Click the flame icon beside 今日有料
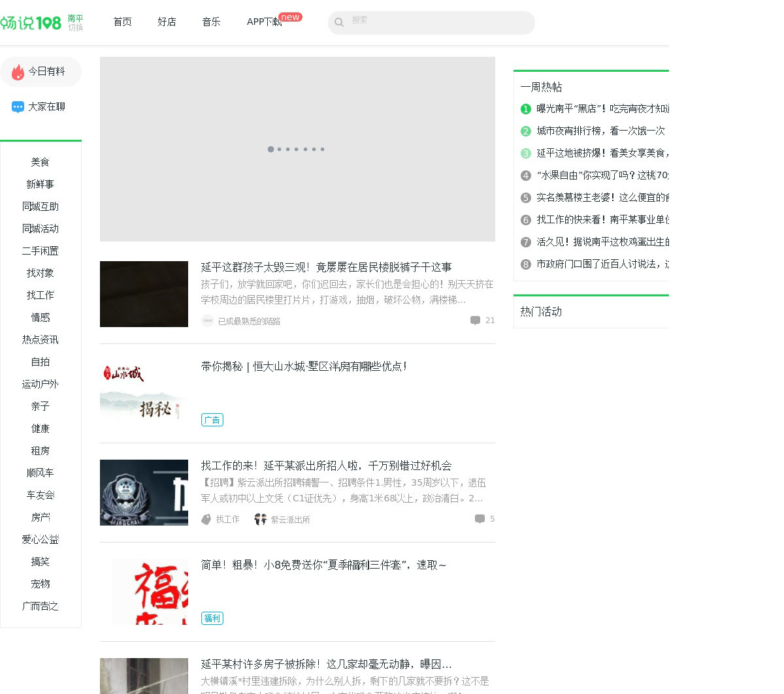The width and height of the screenshot is (784, 694). coord(18,72)
